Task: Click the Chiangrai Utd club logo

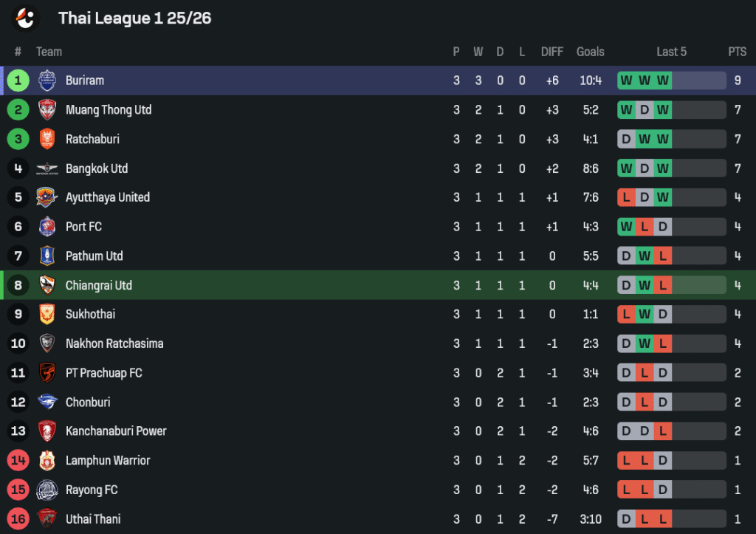Action: point(47,285)
